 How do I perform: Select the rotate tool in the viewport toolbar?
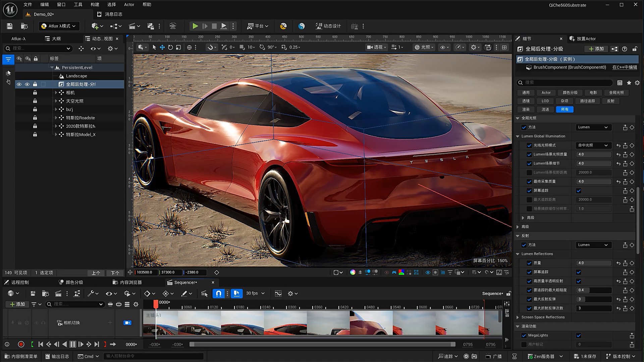(170, 47)
